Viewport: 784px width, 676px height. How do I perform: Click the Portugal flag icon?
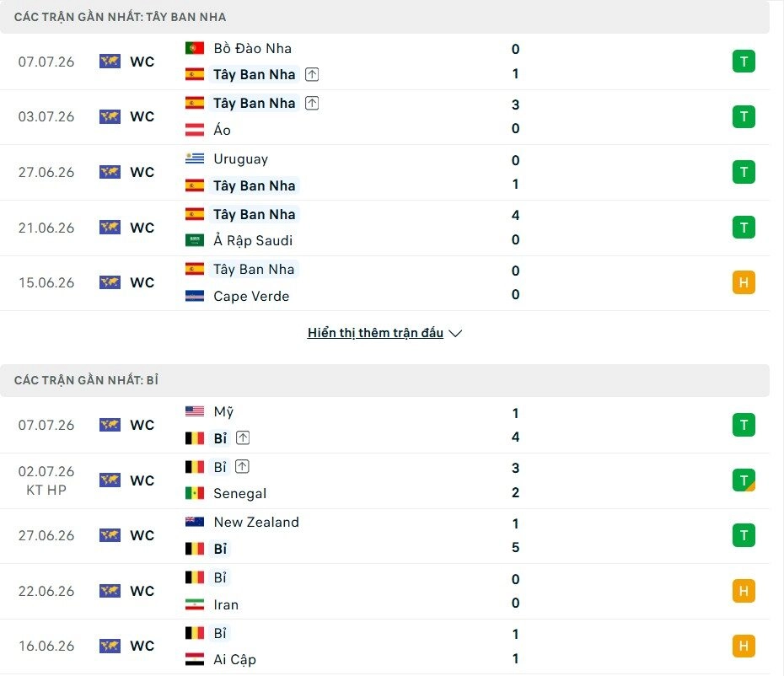(x=195, y=48)
